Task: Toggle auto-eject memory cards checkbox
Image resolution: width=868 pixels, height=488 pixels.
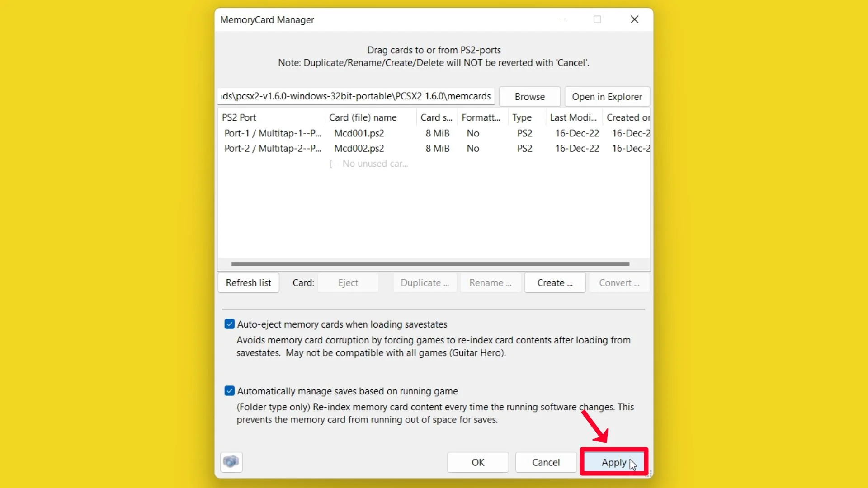Action: point(230,324)
